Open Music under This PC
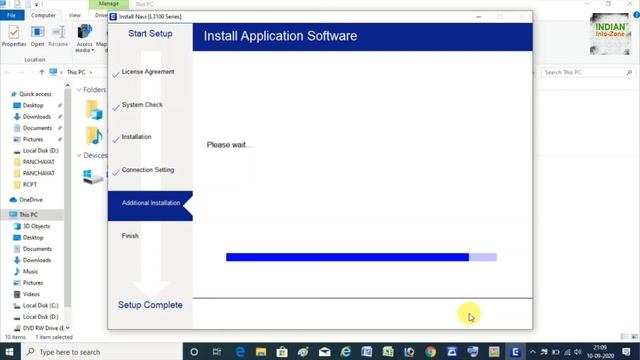The width and height of the screenshot is (640, 360). 30,271
